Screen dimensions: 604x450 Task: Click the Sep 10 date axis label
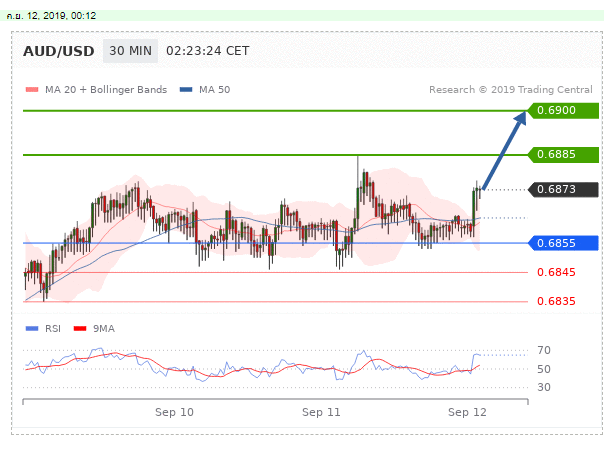(x=174, y=413)
